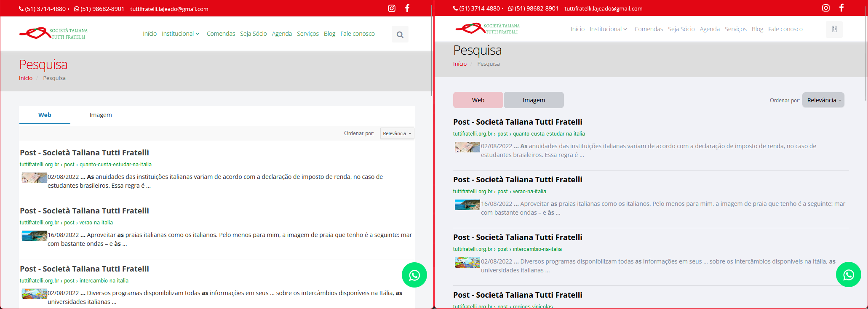Click the broken search icon in right page
Image resolution: width=868 pixels, height=309 pixels.
point(834,29)
